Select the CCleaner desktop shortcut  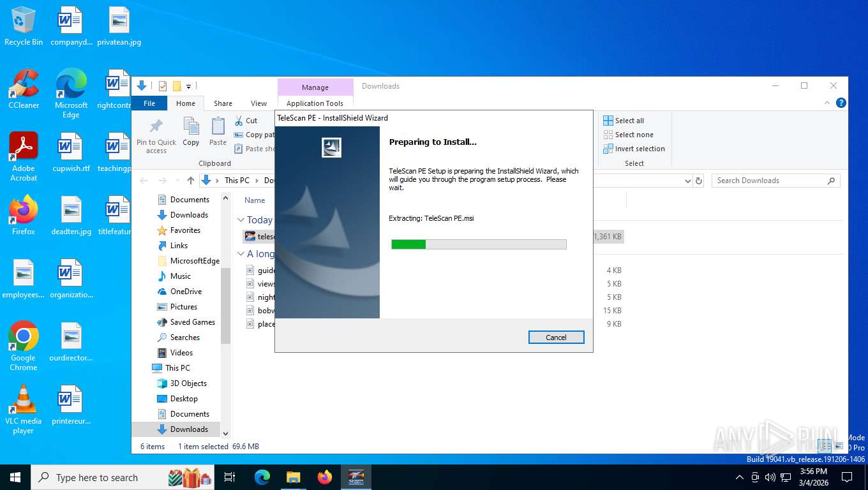tap(24, 89)
